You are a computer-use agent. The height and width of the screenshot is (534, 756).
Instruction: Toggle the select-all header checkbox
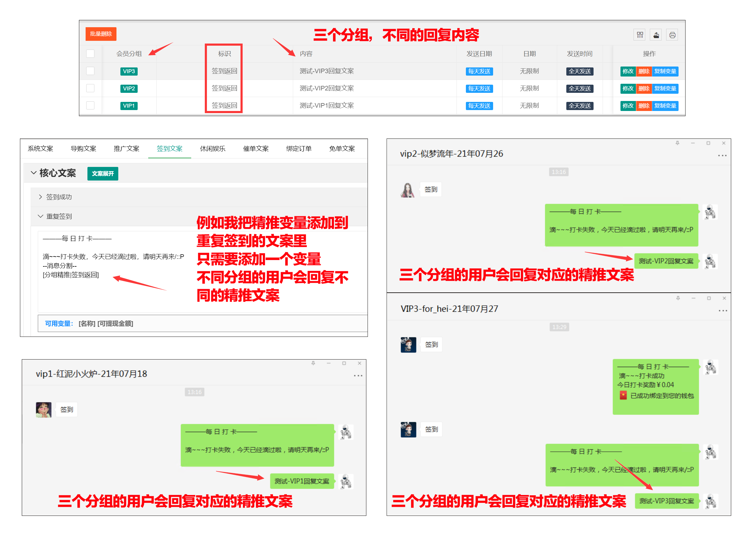tap(90, 54)
